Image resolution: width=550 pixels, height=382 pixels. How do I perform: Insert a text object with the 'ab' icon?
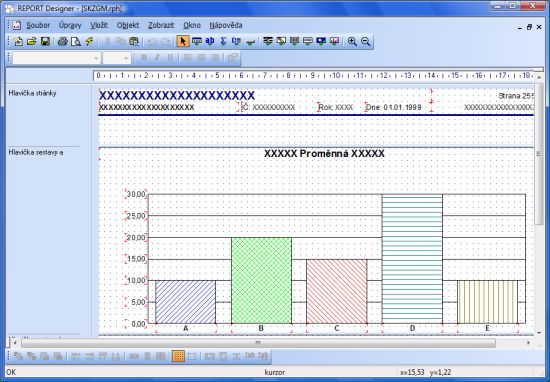pos(210,41)
